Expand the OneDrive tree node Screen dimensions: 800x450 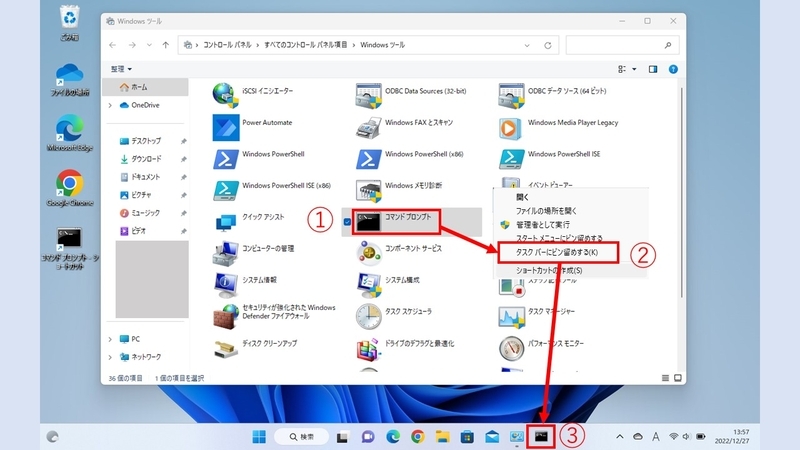110,105
